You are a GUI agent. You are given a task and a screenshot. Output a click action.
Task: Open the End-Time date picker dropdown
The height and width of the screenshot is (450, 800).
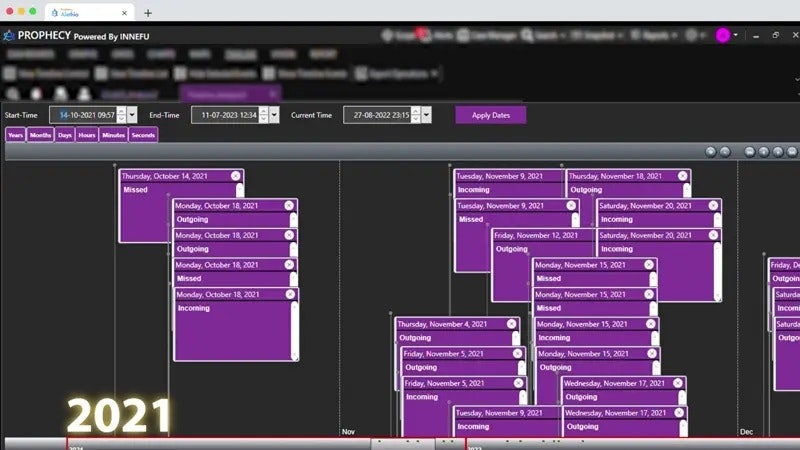point(274,115)
